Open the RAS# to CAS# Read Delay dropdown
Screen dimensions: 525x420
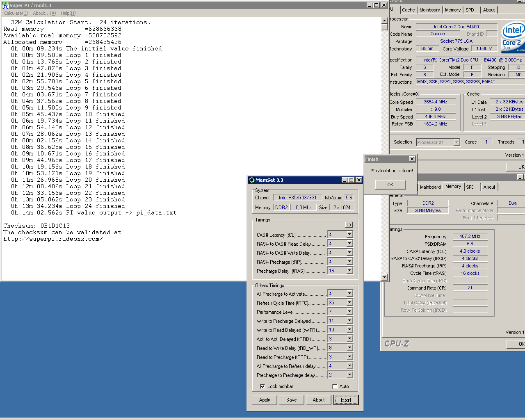tap(349, 244)
